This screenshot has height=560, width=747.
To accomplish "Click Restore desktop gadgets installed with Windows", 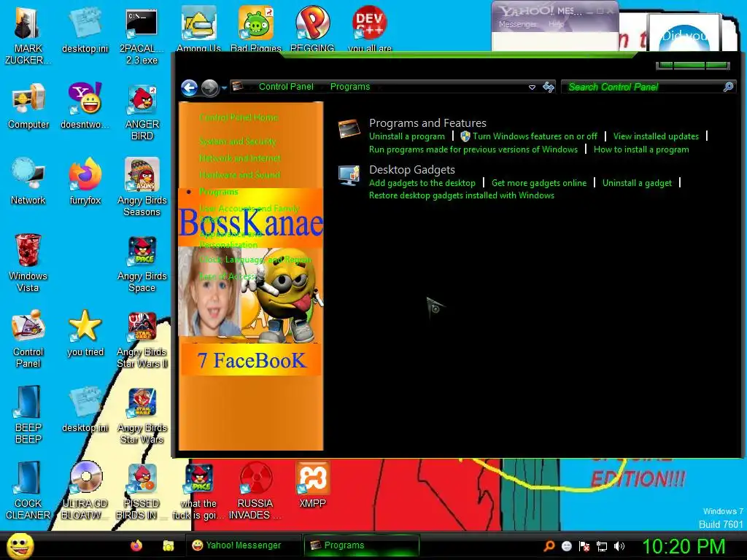I will pos(461,195).
